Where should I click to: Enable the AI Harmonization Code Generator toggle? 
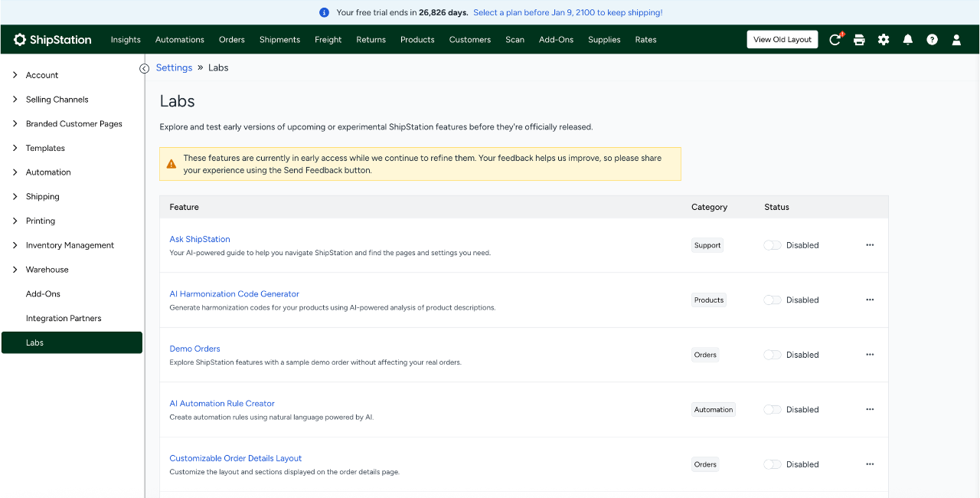pos(773,300)
